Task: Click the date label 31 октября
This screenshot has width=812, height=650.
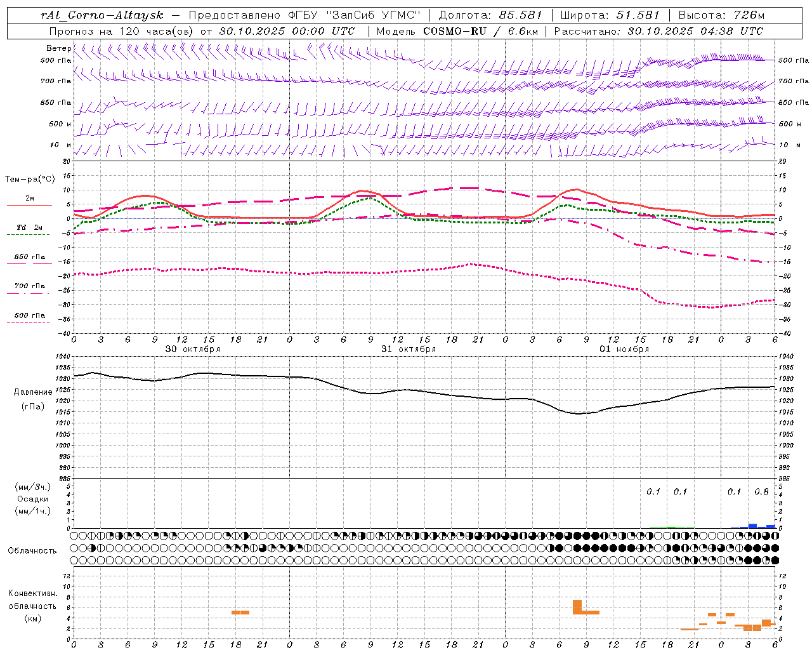Action: pos(409,349)
